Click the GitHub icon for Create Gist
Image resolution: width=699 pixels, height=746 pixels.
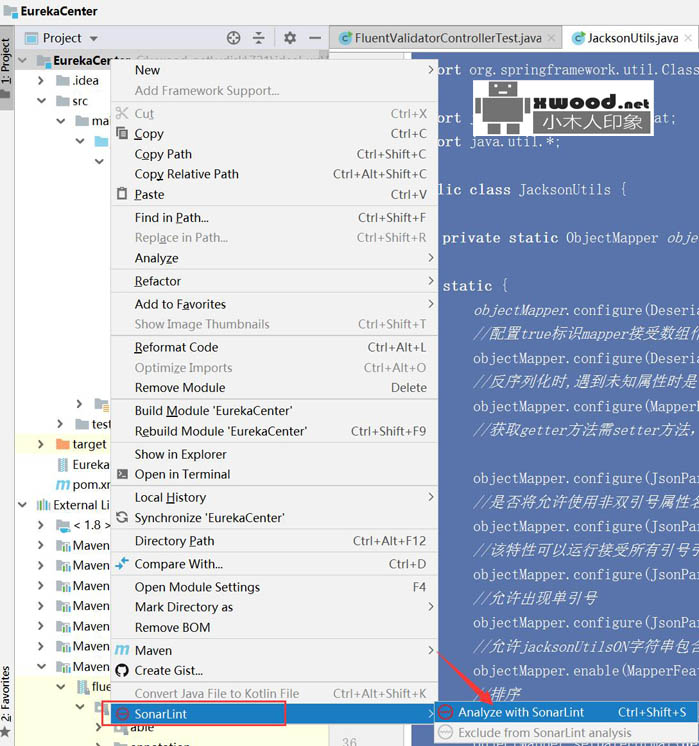(122, 670)
